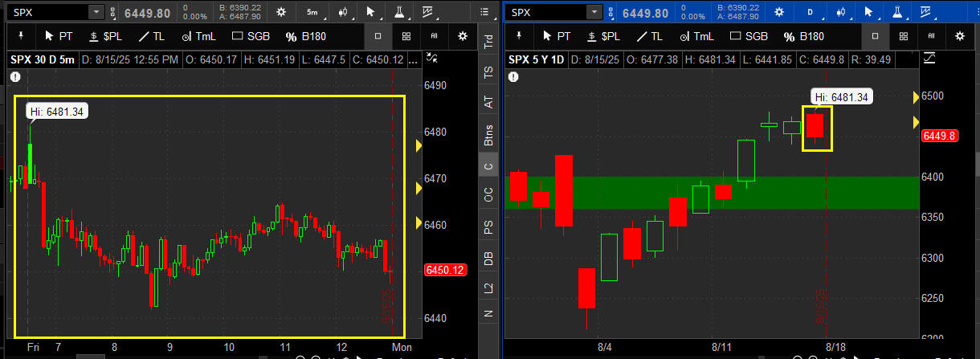
Task: Select %B180 tool in right chart toolbar
Action: coord(806,36)
